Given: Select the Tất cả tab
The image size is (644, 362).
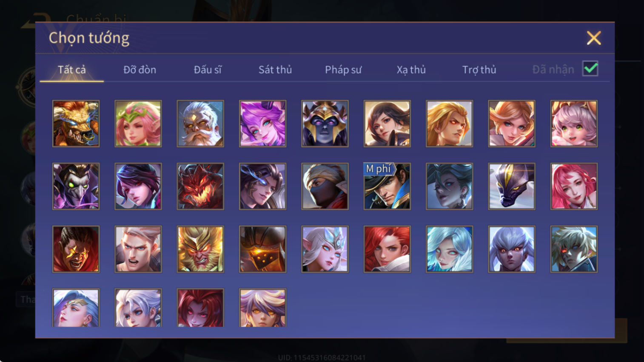Looking at the screenshot, I should 72,70.
